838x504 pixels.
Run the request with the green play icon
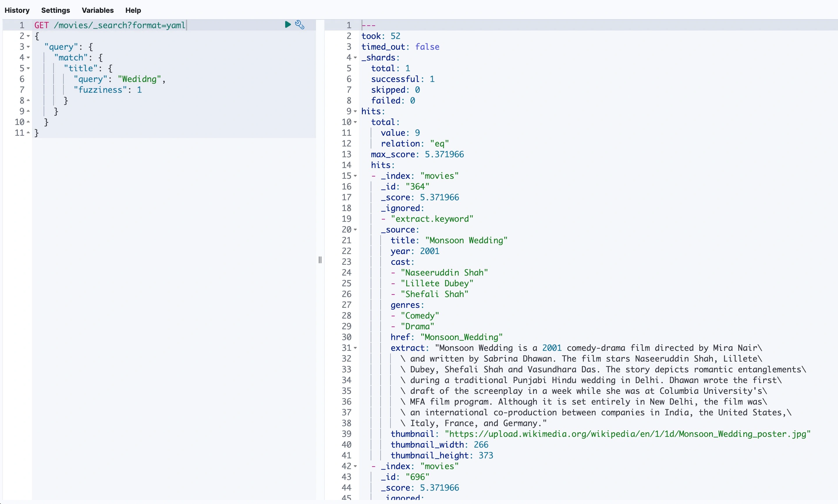287,24
